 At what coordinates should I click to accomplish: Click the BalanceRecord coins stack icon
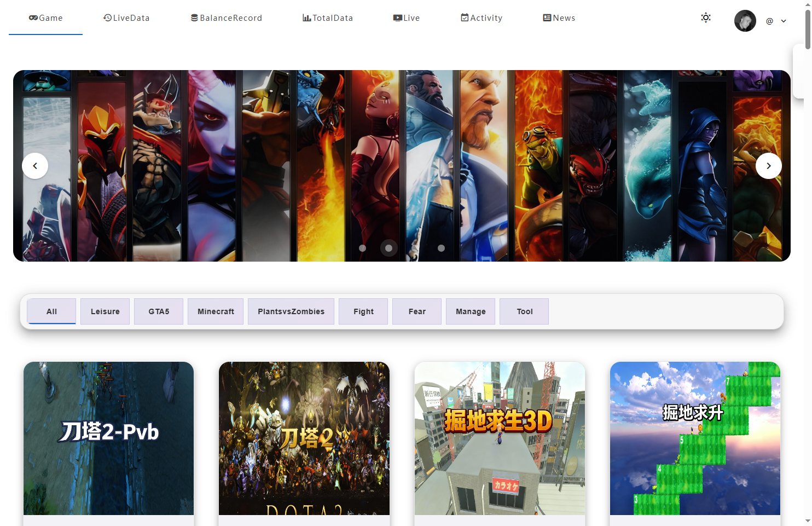[x=194, y=18]
